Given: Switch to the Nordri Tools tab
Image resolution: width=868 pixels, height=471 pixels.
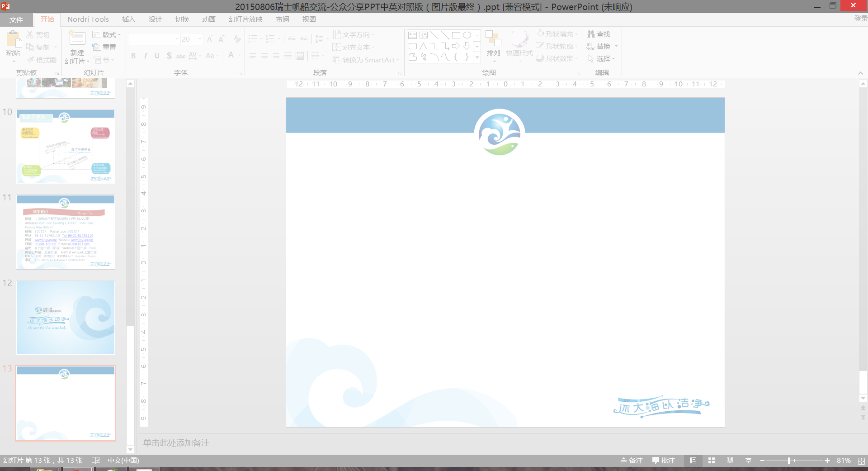Looking at the screenshot, I should tap(88, 19).
